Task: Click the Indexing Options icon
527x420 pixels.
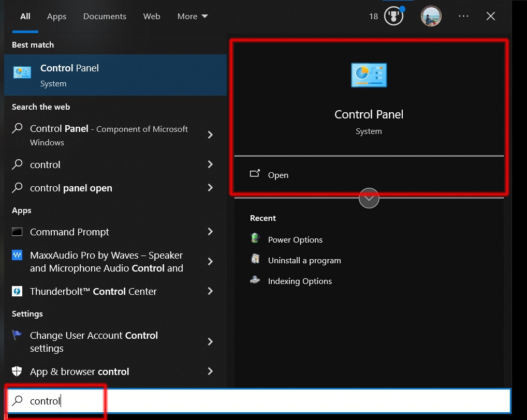Action: click(x=255, y=280)
